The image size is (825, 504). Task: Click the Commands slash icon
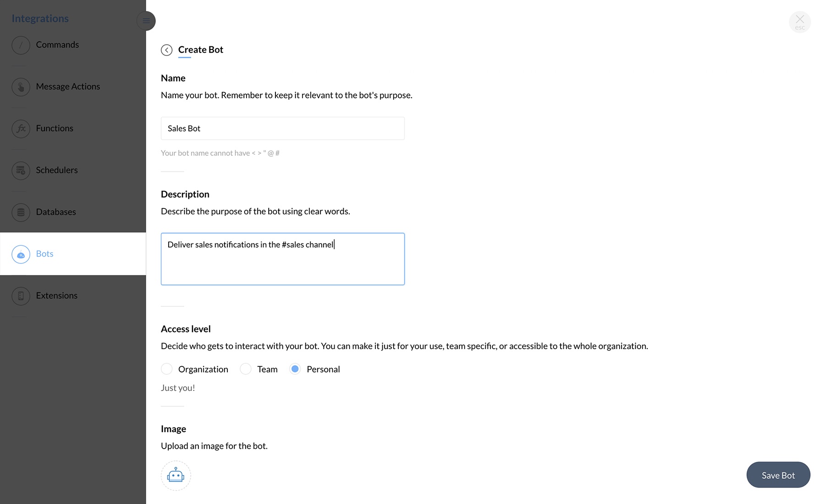[21, 45]
